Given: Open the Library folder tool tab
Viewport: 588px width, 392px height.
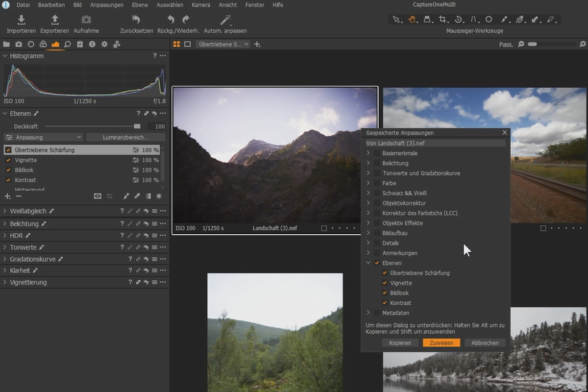Looking at the screenshot, I should tap(6, 44).
